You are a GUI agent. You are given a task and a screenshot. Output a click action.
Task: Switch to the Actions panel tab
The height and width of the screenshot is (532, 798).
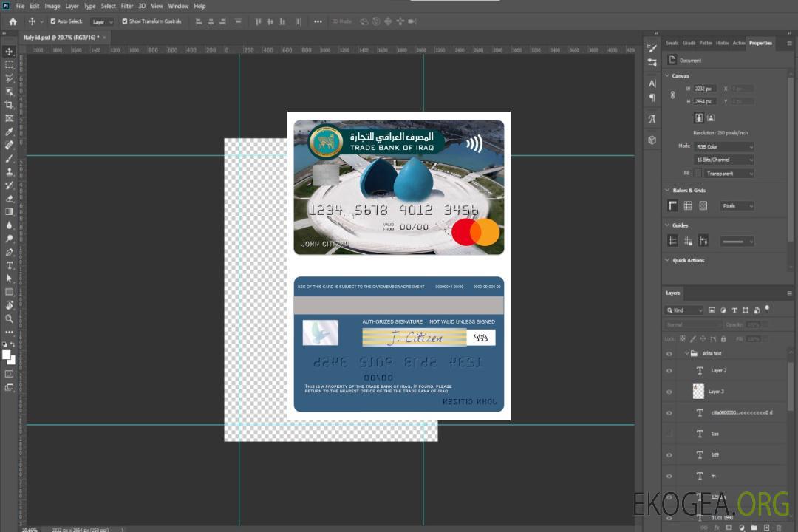[x=738, y=44]
